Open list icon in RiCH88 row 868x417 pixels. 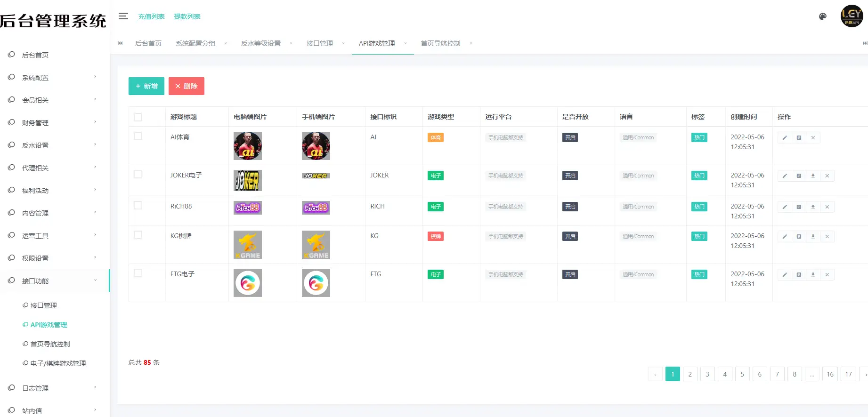click(799, 207)
